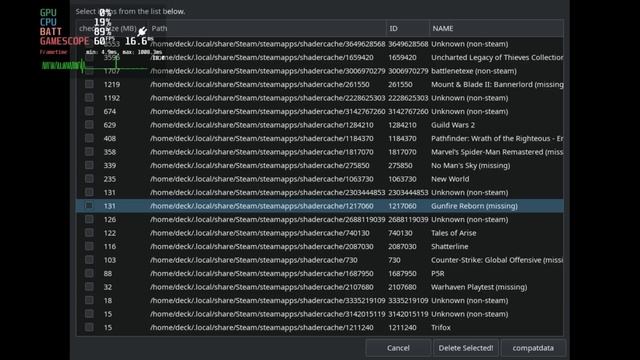
Task: Click the New World name cell
Action: (450, 179)
